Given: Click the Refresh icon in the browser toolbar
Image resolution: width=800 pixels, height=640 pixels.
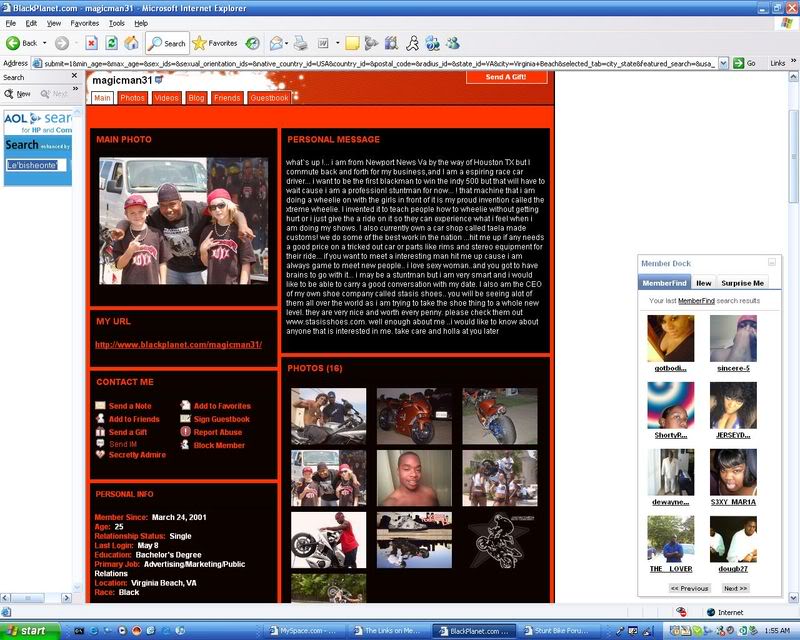Looking at the screenshot, I should pos(114,44).
